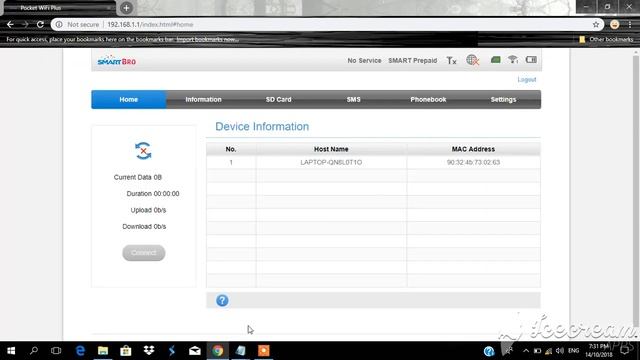Open Task View in taskbar
The width and height of the screenshot is (640, 360).
pos(56,351)
